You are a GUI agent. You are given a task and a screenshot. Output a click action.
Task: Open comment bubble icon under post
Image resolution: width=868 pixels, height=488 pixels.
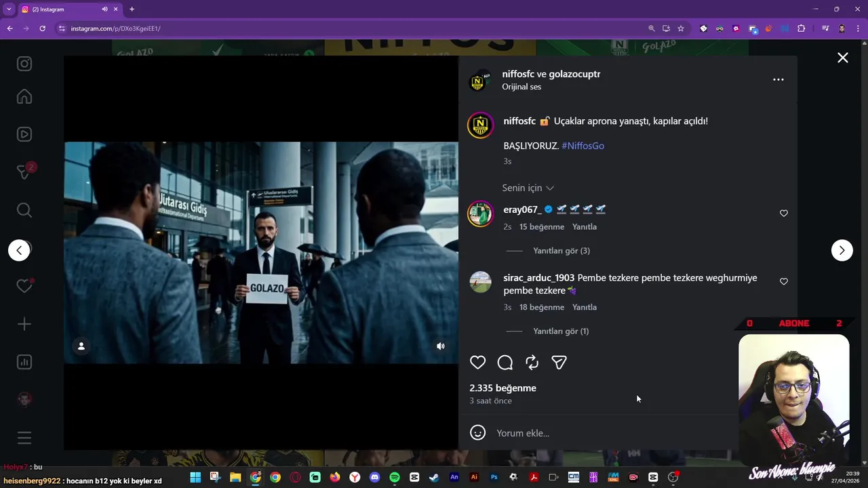tap(505, 363)
